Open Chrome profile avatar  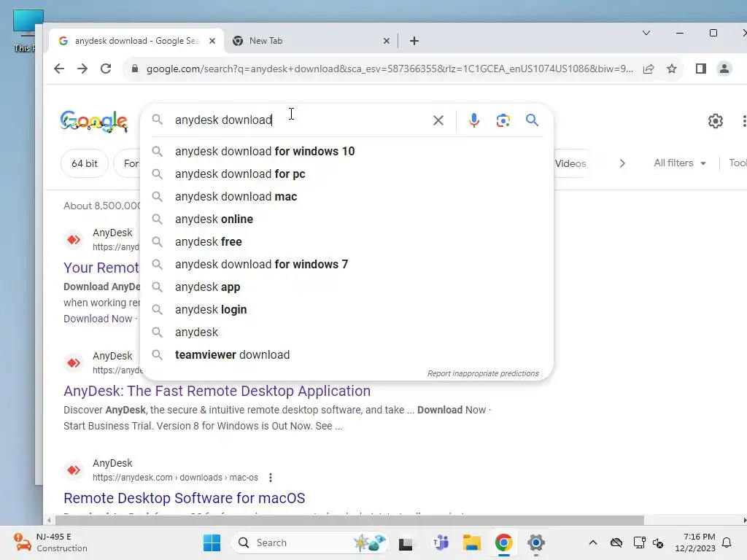coord(724,69)
